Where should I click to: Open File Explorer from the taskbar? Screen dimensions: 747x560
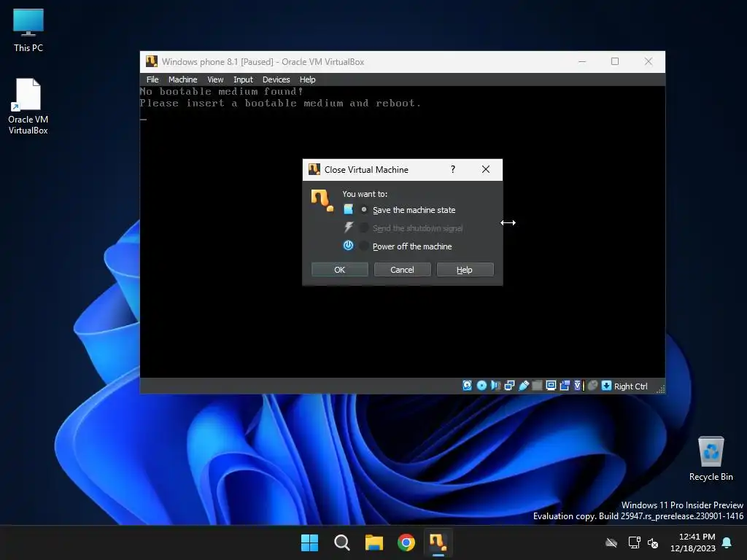[x=374, y=542]
